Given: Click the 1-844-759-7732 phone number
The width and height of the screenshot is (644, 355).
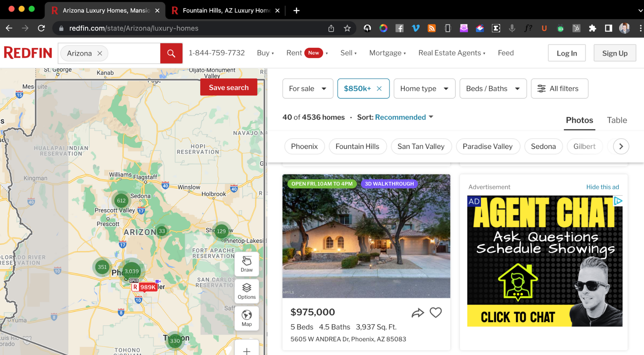Looking at the screenshot, I should click(217, 53).
